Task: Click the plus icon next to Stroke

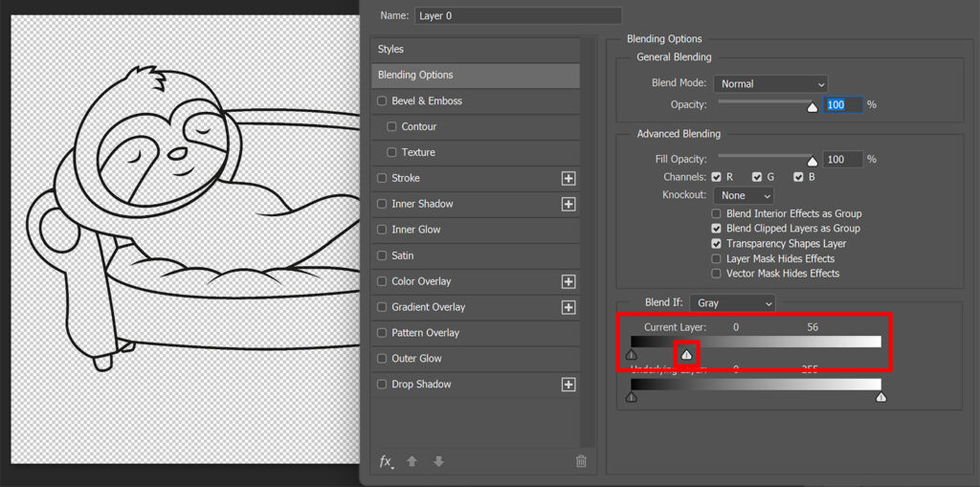Action: tap(568, 178)
